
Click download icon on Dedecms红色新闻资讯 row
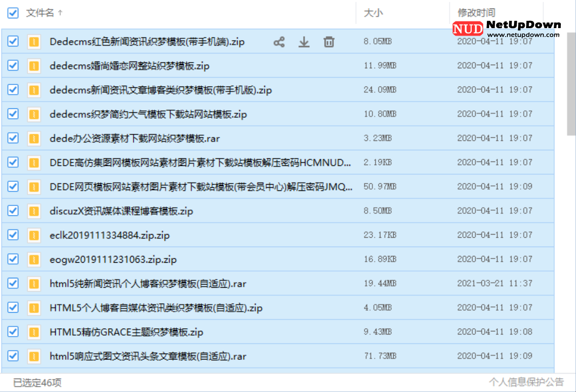[304, 42]
